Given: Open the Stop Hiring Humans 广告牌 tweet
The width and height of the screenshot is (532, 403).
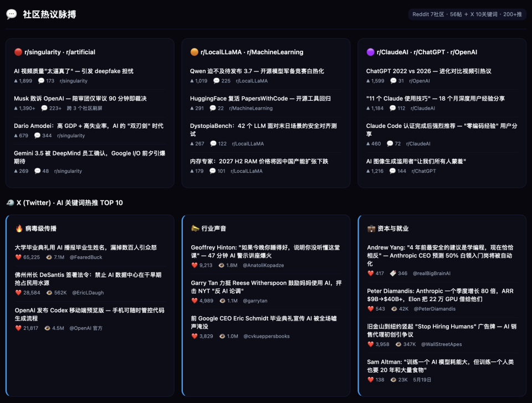Looking at the screenshot, I should pyautogui.click(x=442, y=330).
